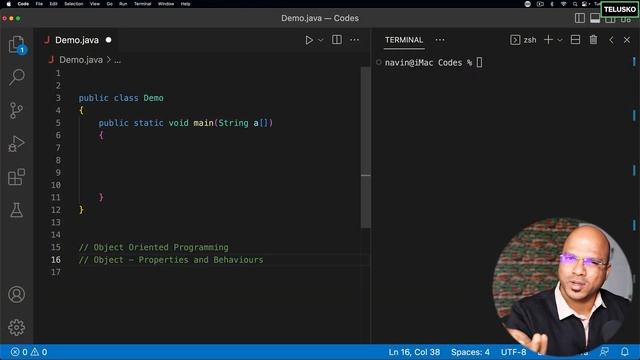Open the Selection menu
640x360 pixels.
coord(74,4)
